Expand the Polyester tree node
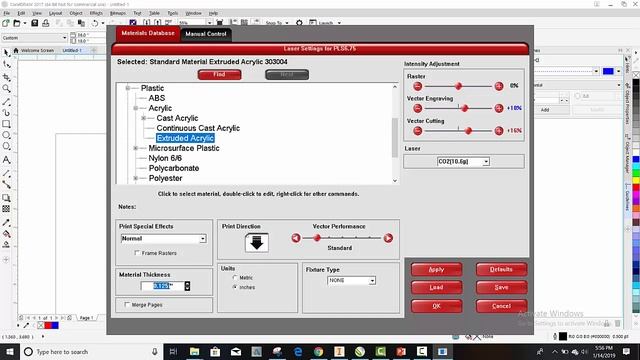 [x=136, y=178]
